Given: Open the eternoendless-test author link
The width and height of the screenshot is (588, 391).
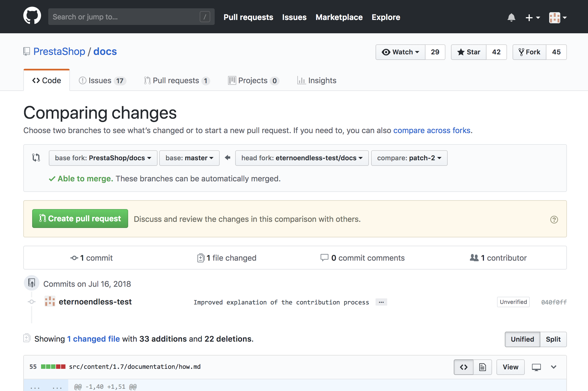Looking at the screenshot, I should click(95, 302).
